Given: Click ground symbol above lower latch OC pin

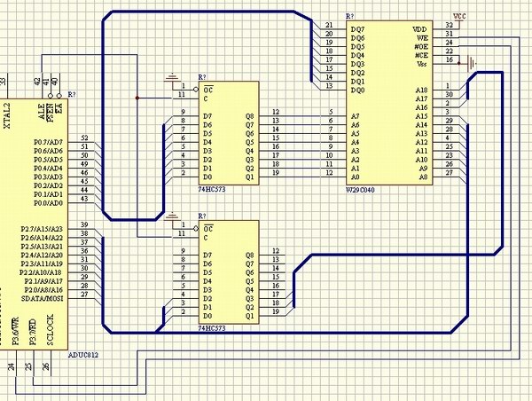Looking at the screenshot, I should click(172, 216).
